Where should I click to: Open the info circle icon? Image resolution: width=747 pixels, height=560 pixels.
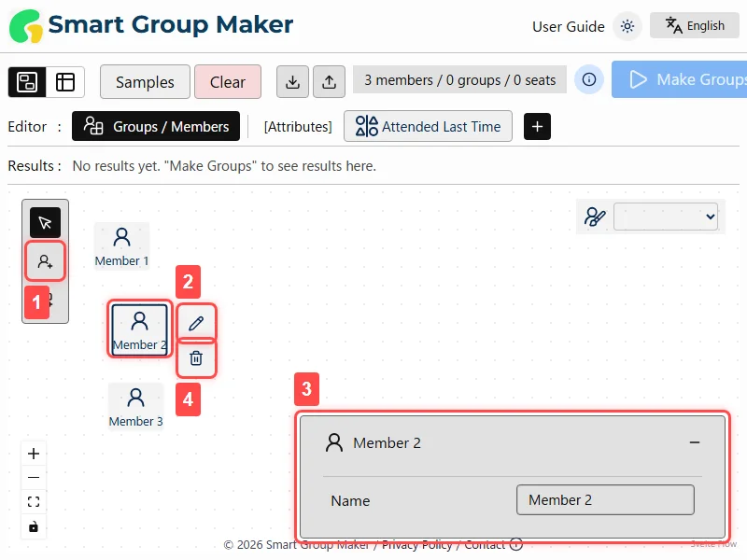click(x=589, y=79)
